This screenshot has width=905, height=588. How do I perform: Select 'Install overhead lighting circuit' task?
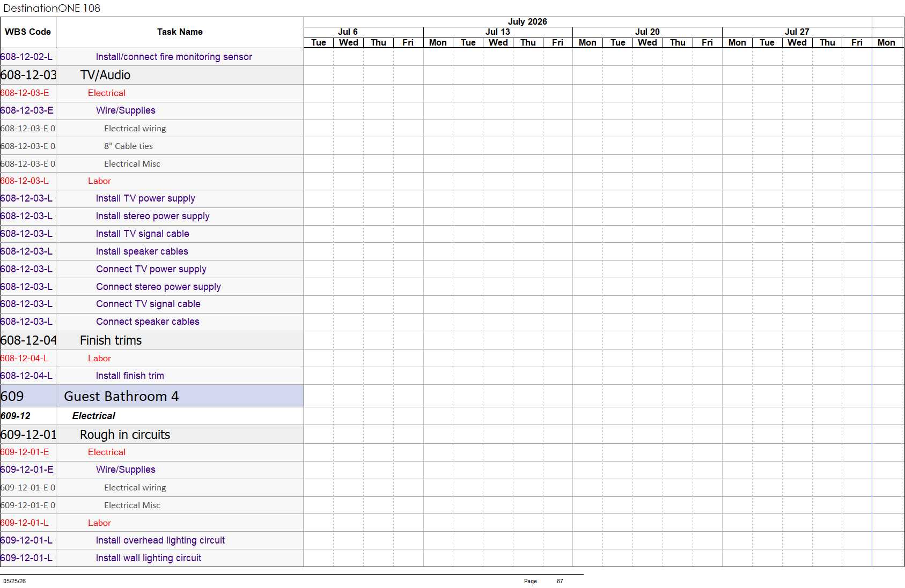[x=160, y=540]
